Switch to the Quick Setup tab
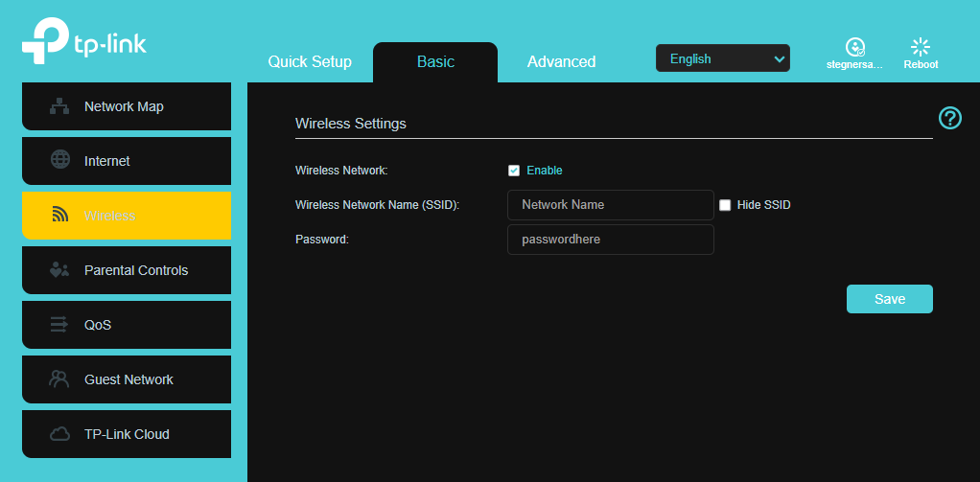Image resolution: width=980 pixels, height=482 pixels. (310, 62)
